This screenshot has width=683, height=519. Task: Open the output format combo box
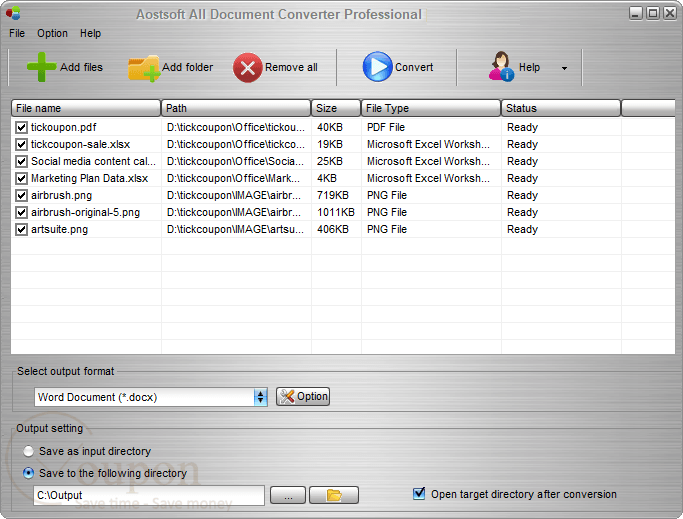pyautogui.click(x=151, y=397)
